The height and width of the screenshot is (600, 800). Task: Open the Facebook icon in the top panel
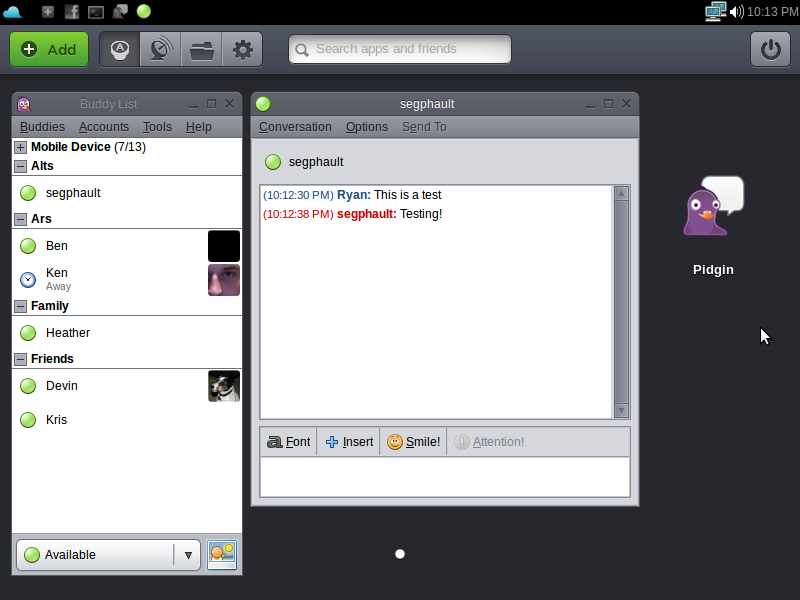(71, 11)
